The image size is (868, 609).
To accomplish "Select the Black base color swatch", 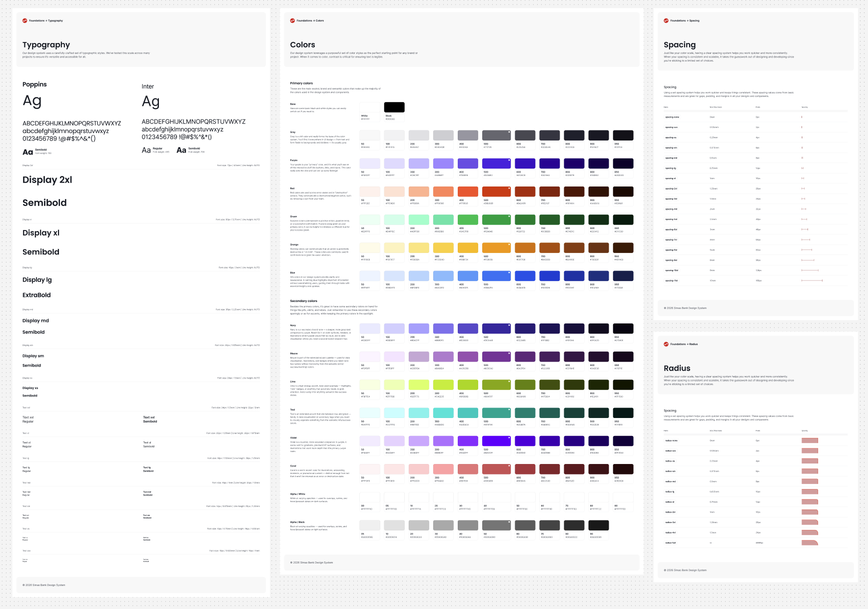I will point(394,107).
